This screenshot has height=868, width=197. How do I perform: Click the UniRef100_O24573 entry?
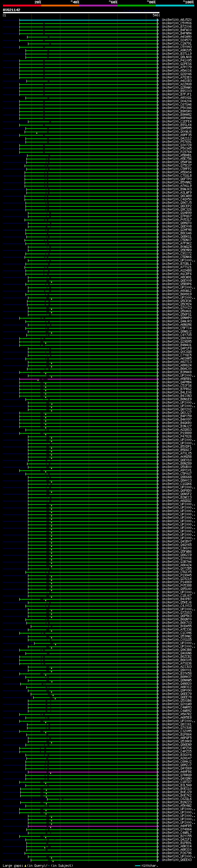[177, 40]
